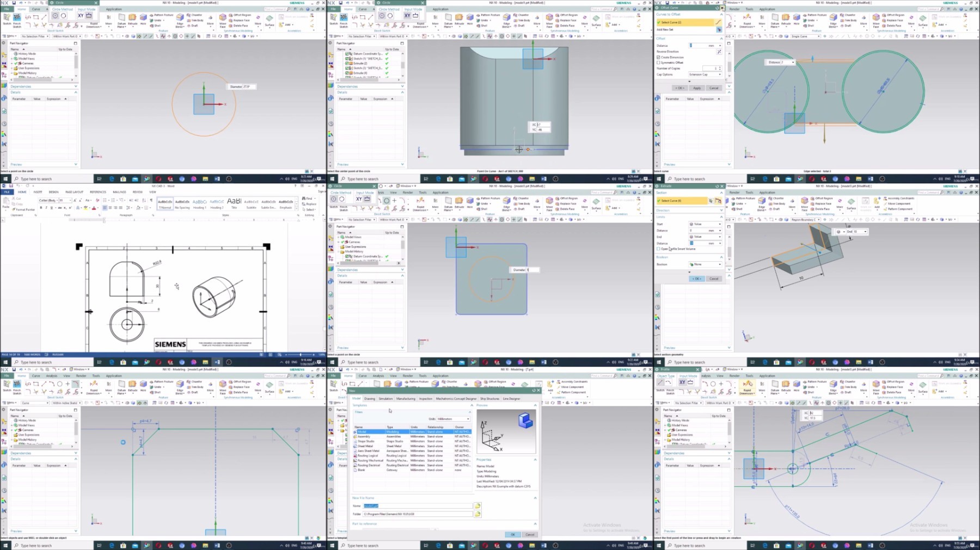The width and height of the screenshot is (980, 550).
Task: Uncheck the Create Dimension checkbox
Action: [658, 57]
